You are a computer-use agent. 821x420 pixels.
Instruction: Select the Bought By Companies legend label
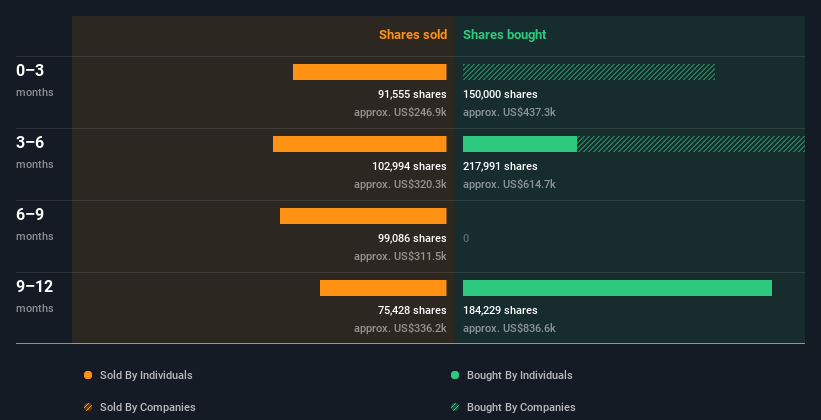[x=521, y=407]
